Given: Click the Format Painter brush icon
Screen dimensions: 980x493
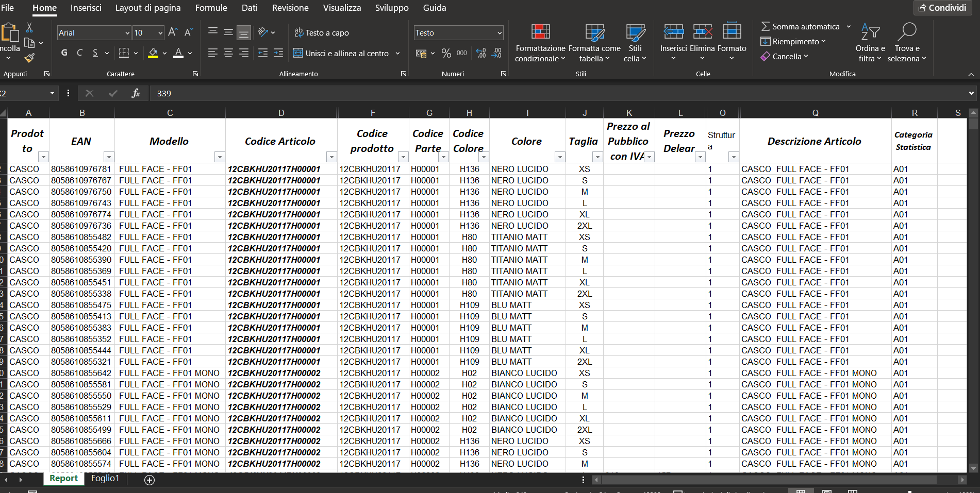Looking at the screenshot, I should point(29,58).
